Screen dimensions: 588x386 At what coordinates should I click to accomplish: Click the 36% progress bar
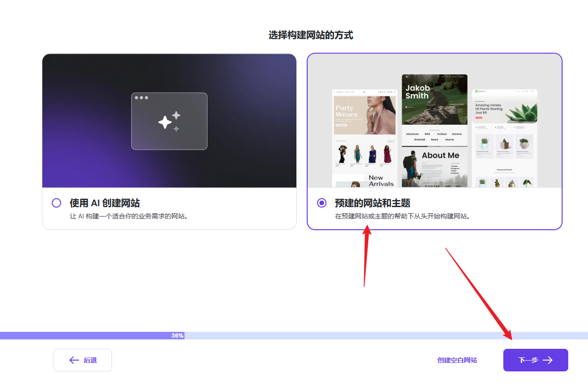[x=294, y=336]
